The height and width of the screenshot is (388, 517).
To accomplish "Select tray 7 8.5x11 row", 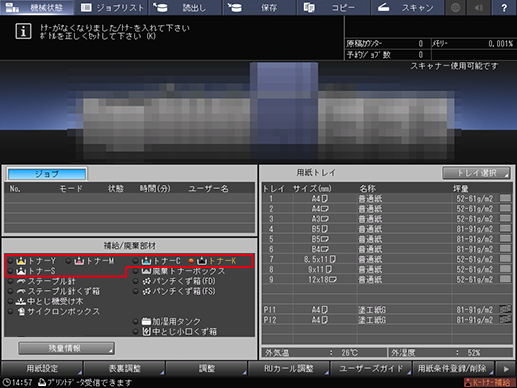I will [387, 259].
